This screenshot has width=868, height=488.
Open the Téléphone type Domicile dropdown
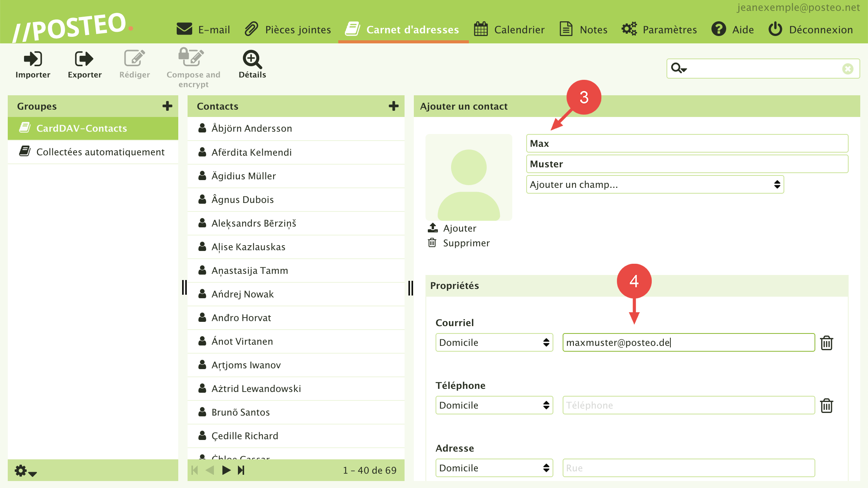point(494,406)
